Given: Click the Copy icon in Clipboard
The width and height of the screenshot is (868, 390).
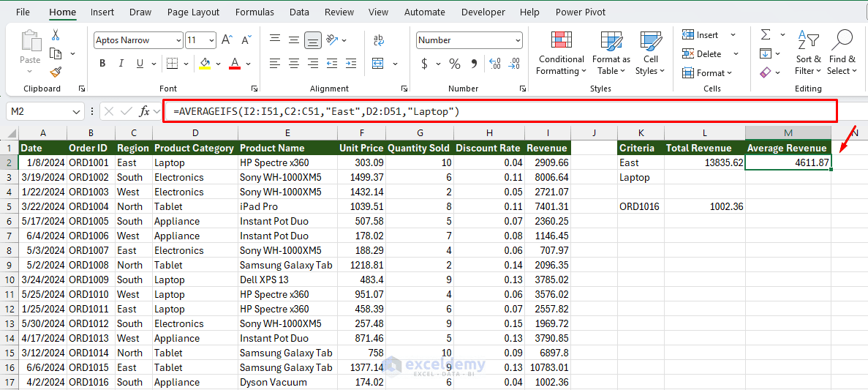Looking at the screenshot, I should [x=56, y=53].
